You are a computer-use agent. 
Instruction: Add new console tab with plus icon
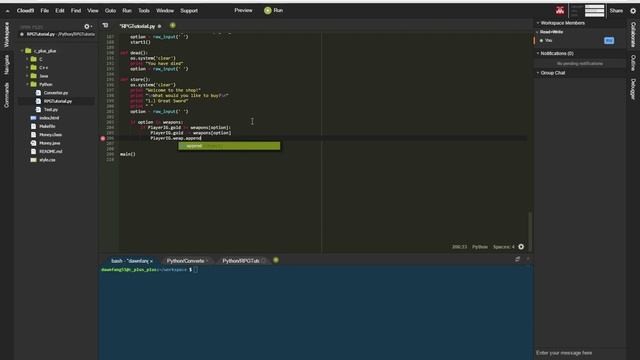276,260
